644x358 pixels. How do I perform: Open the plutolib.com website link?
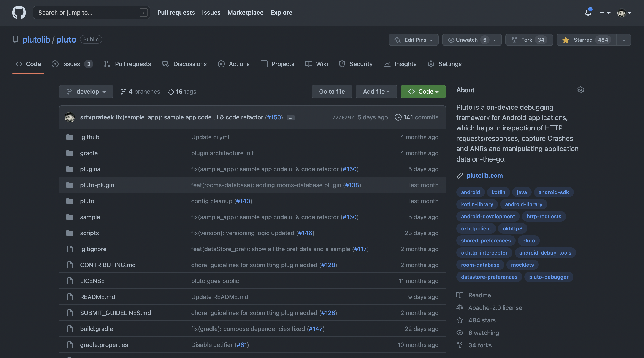[484, 176]
